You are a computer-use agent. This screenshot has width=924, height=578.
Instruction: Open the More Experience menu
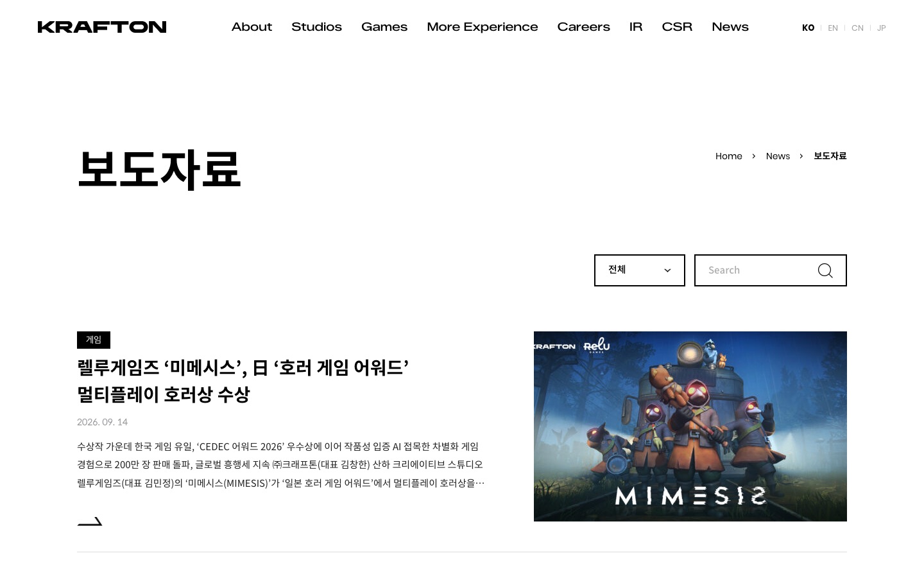483,27
